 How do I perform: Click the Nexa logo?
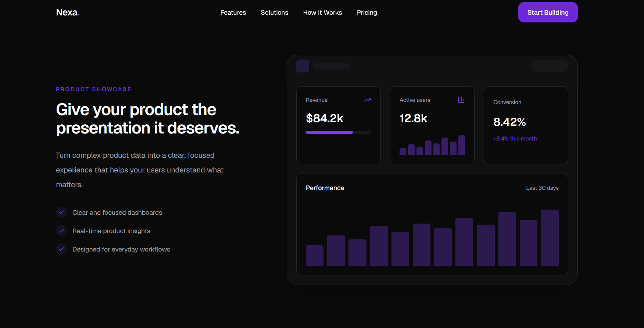click(68, 13)
